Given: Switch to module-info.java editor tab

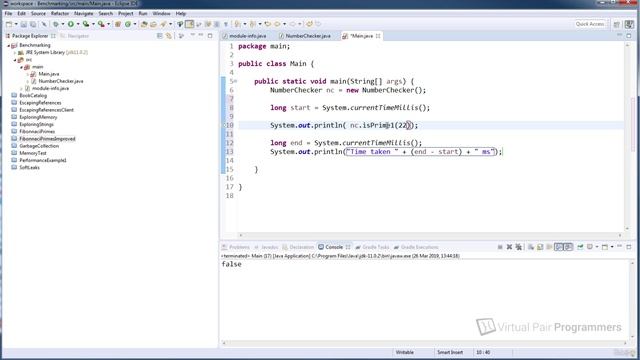Looking at the screenshot, I should [x=247, y=36].
